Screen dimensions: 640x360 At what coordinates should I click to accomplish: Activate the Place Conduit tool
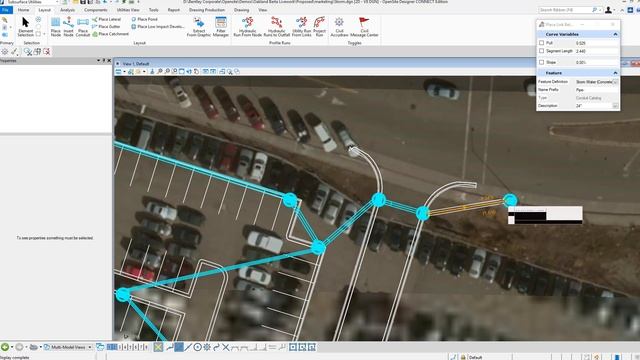pyautogui.click(x=82, y=27)
